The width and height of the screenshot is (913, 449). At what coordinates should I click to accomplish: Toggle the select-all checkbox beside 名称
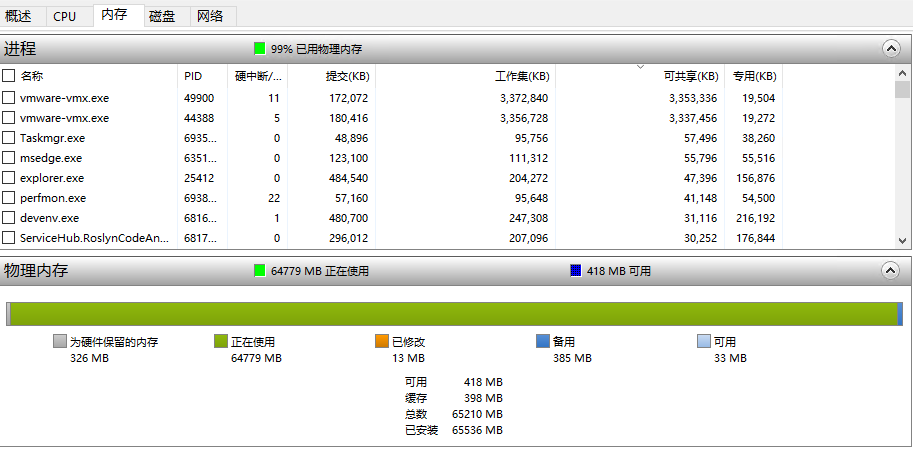coord(9,76)
